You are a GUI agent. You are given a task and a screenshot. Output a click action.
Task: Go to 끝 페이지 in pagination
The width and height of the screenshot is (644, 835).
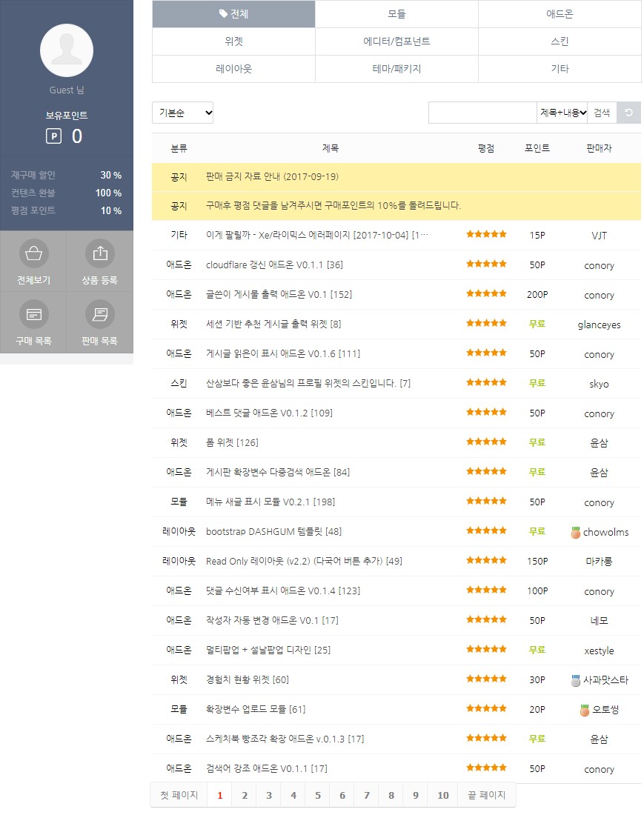[x=486, y=795]
